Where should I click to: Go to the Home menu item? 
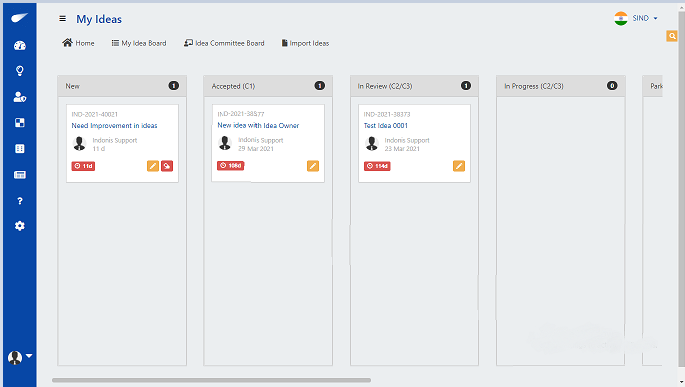coord(78,43)
